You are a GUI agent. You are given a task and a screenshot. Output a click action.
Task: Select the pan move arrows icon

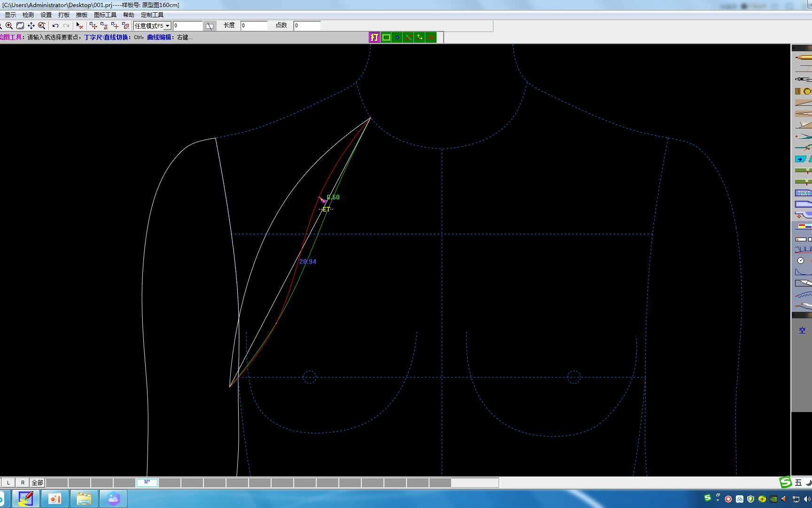[x=31, y=26]
